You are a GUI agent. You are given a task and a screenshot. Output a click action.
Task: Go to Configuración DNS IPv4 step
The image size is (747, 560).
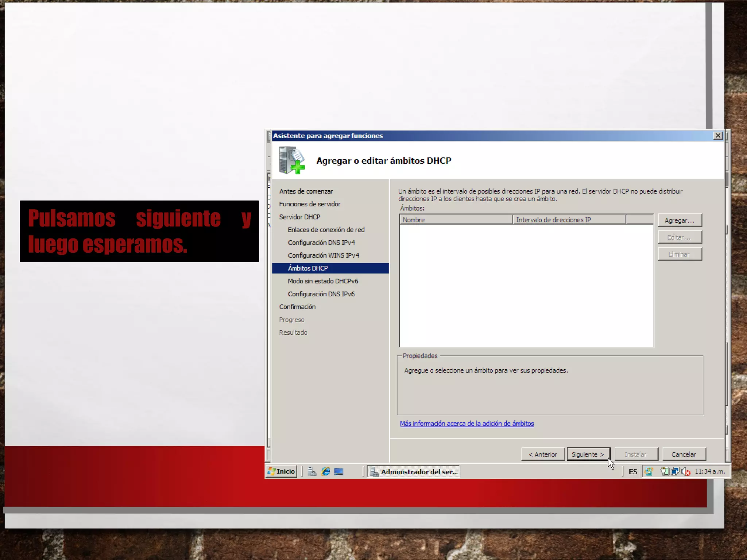tap(321, 243)
